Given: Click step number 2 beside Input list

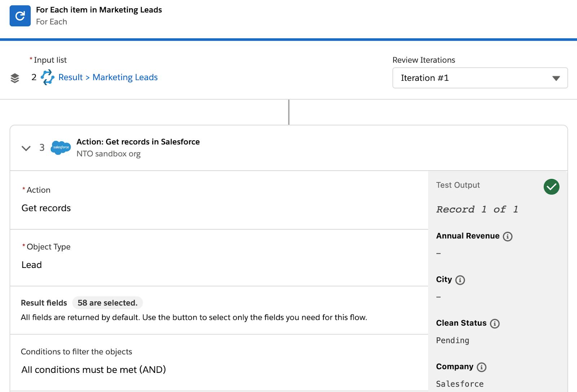Looking at the screenshot, I should pos(34,77).
